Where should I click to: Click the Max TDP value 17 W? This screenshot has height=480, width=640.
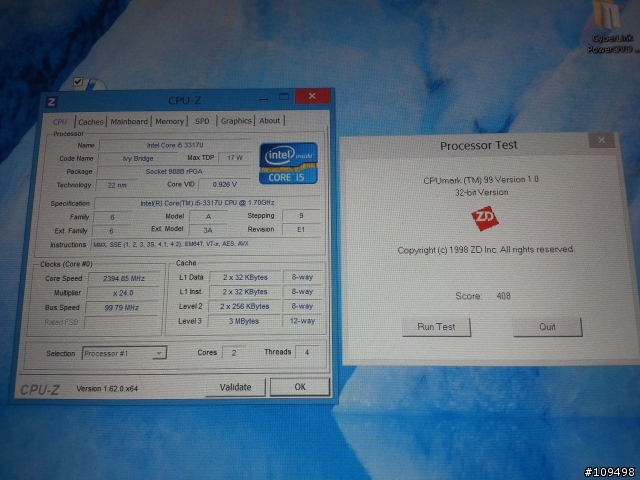coord(235,158)
